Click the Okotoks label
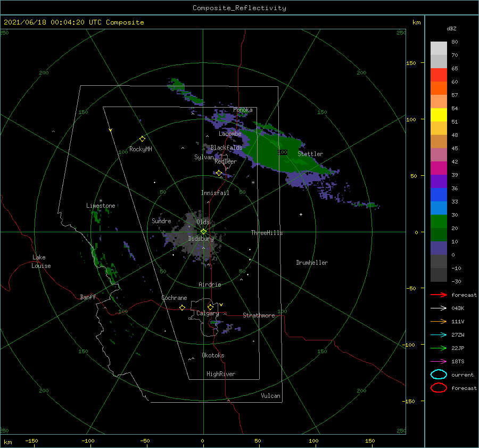 [213, 355]
